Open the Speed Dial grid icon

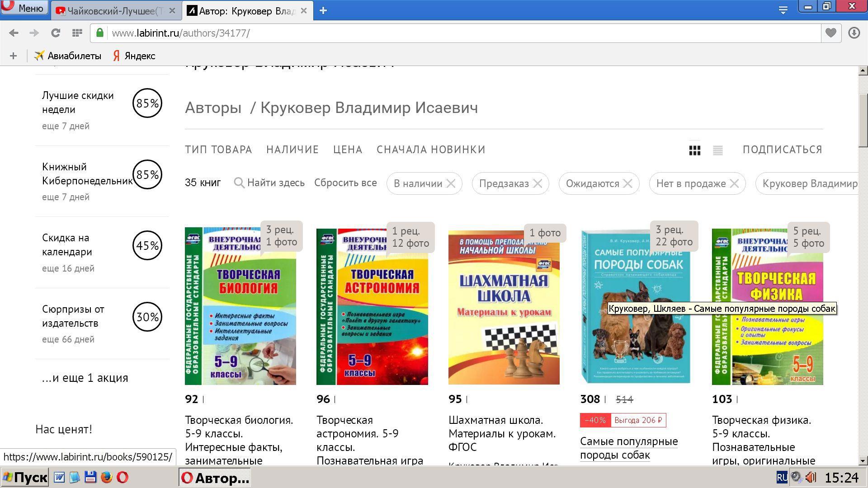click(77, 33)
